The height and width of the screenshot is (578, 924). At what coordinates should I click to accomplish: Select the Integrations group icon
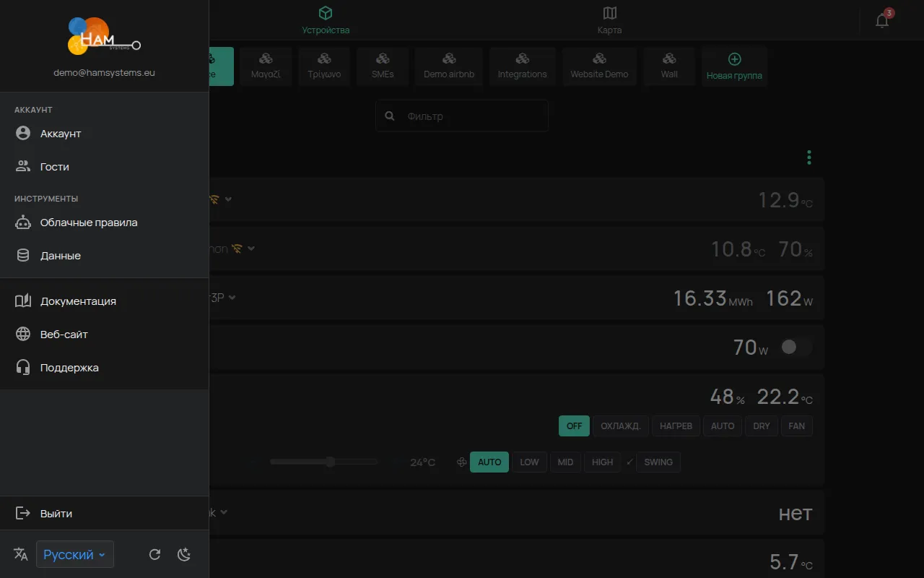tap(522, 59)
